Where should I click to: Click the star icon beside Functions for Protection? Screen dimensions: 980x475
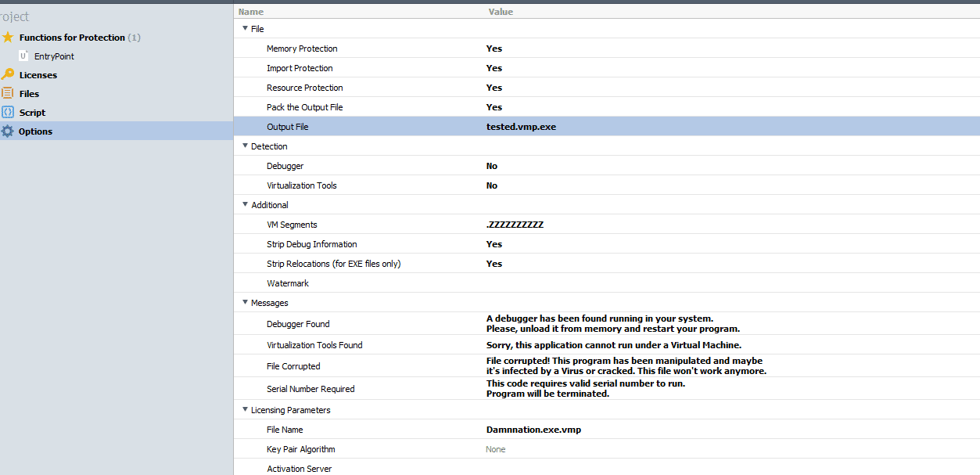click(x=8, y=38)
